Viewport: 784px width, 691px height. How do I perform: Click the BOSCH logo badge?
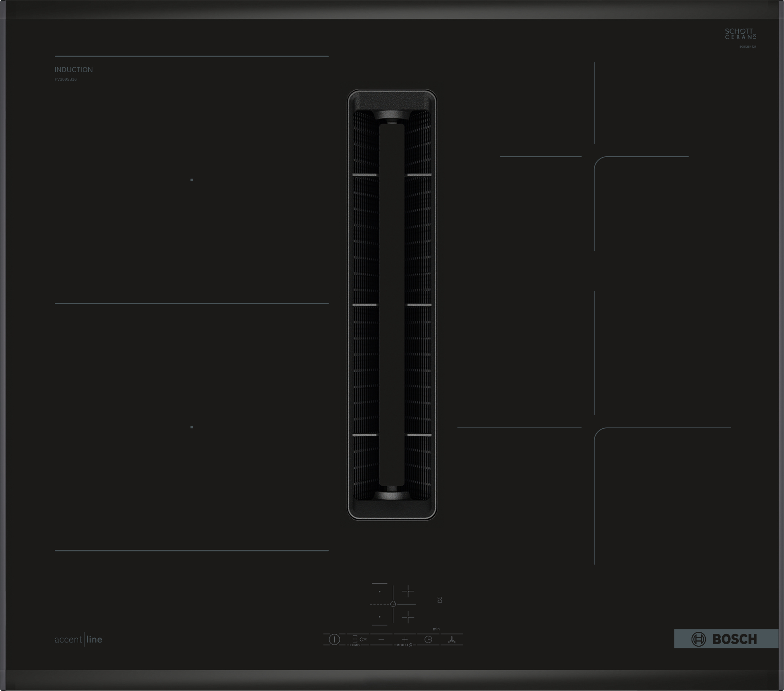726,639
